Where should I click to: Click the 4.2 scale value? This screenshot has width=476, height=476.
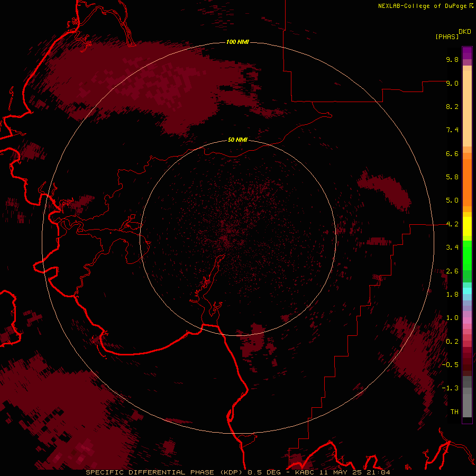452,224
